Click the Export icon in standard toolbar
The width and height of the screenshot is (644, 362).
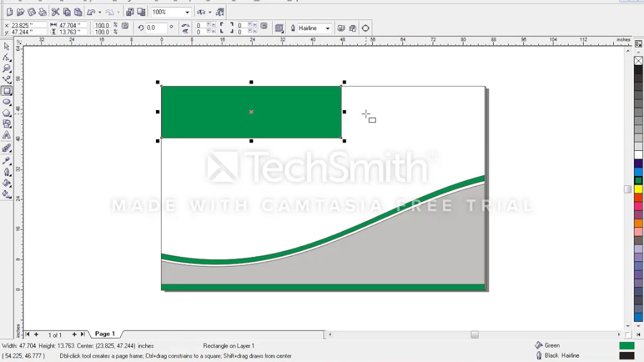tap(141, 12)
